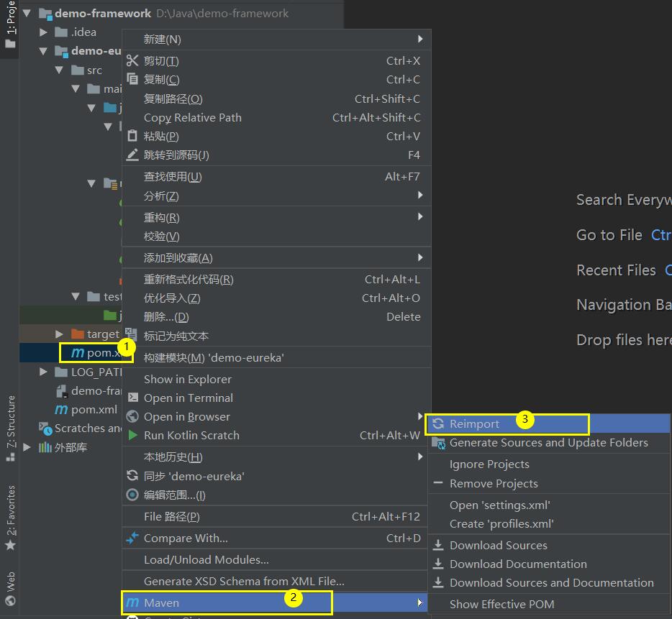The height and width of the screenshot is (619, 672).
Task: Click the Compare With arrows icon
Action: point(132,538)
